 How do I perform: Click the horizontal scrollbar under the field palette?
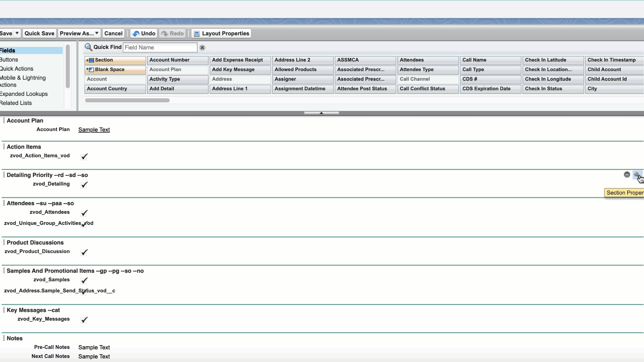pyautogui.click(x=127, y=100)
